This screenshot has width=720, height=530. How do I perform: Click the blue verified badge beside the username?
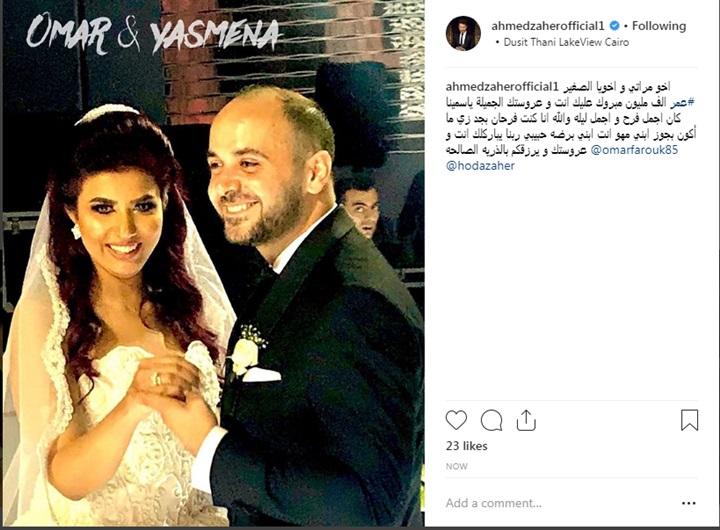coord(614,26)
